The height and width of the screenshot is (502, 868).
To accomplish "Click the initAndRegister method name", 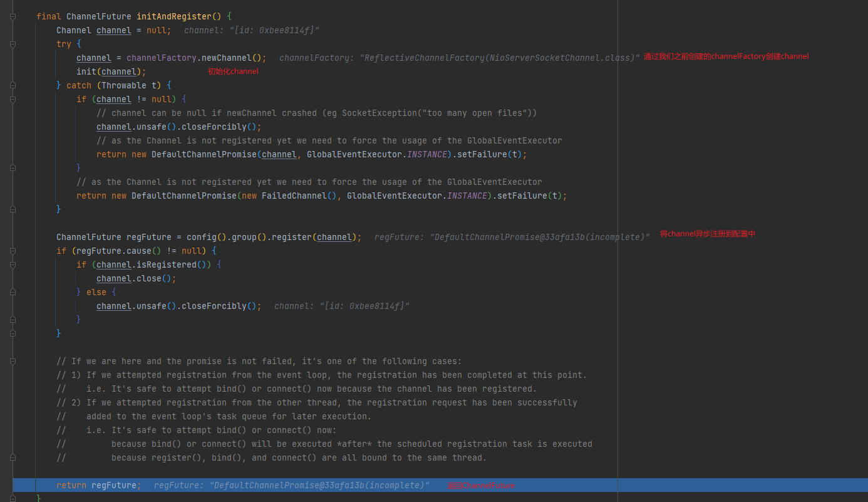I will click(x=174, y=17).
